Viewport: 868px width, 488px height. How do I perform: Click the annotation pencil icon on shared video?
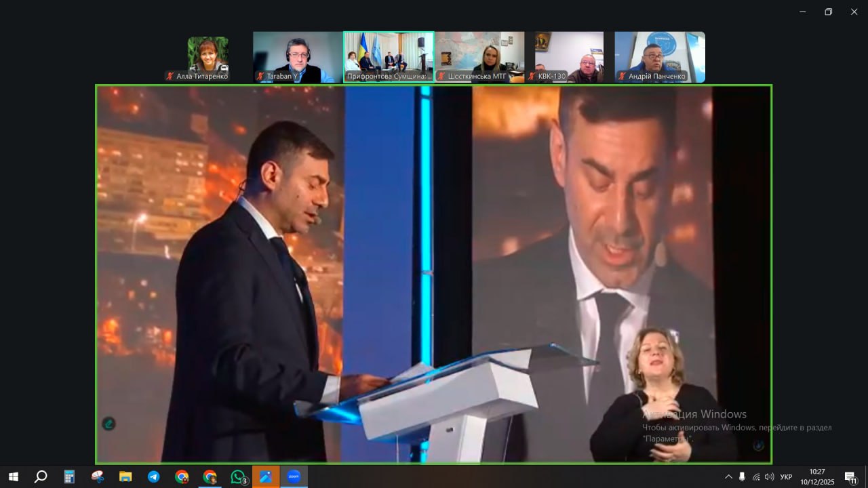pos(108,424)
